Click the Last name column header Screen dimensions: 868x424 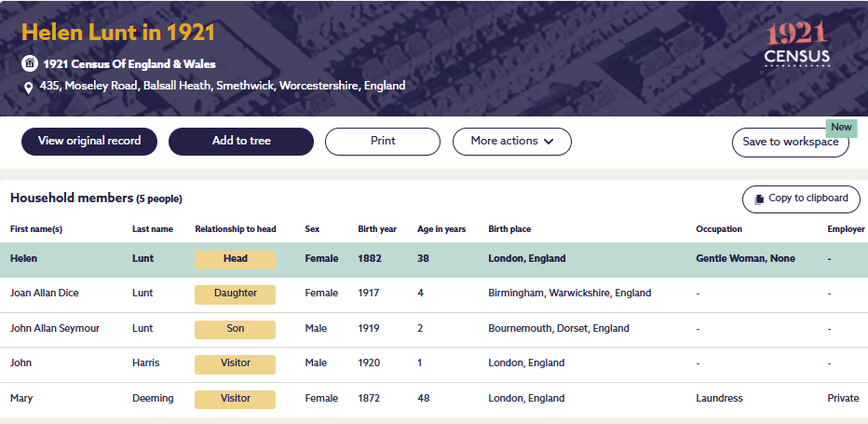pos(152,229)
